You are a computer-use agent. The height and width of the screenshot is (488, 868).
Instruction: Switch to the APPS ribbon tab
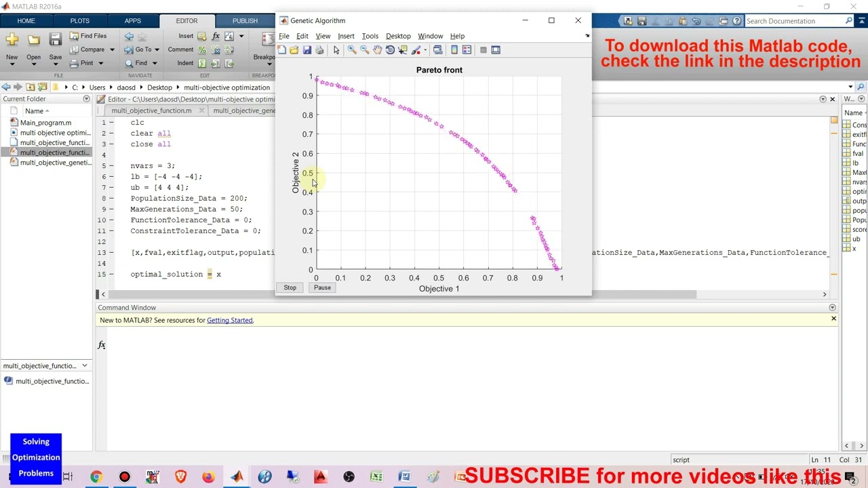132,21
